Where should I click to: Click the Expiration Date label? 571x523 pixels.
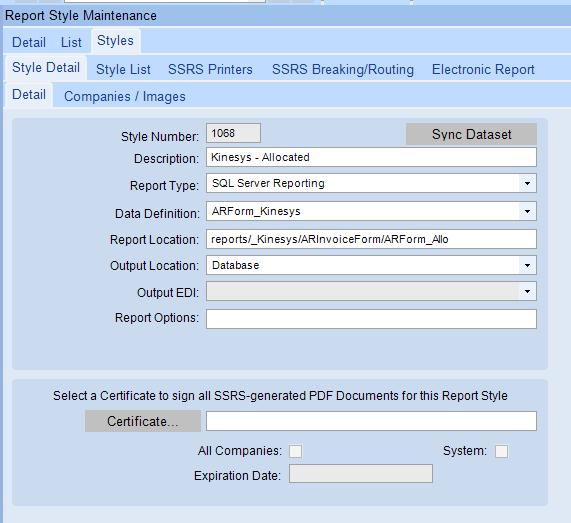point(237,476)
